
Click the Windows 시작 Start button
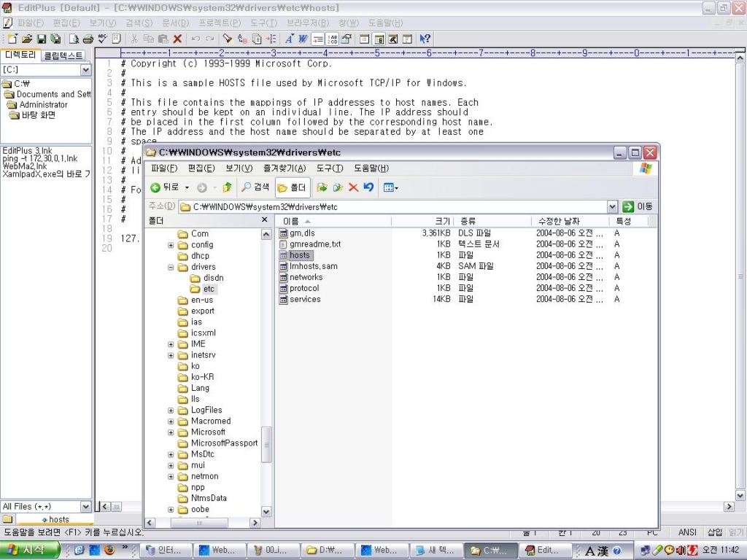(x=29, y=550)
